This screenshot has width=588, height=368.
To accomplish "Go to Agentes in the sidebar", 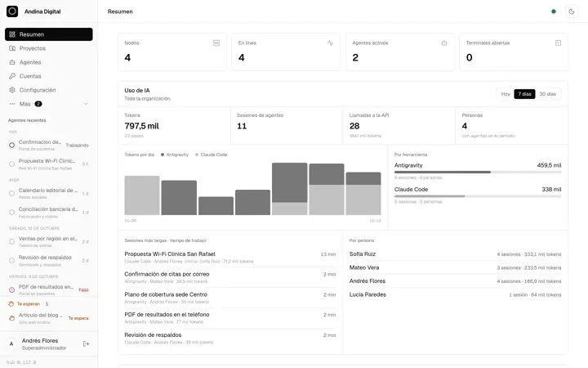I will 49,62.
